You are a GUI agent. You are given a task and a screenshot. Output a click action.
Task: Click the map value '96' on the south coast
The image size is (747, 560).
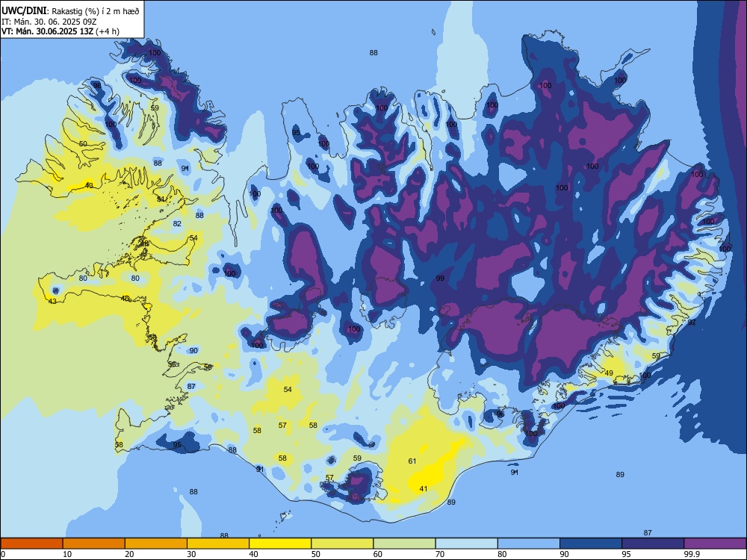500,414
